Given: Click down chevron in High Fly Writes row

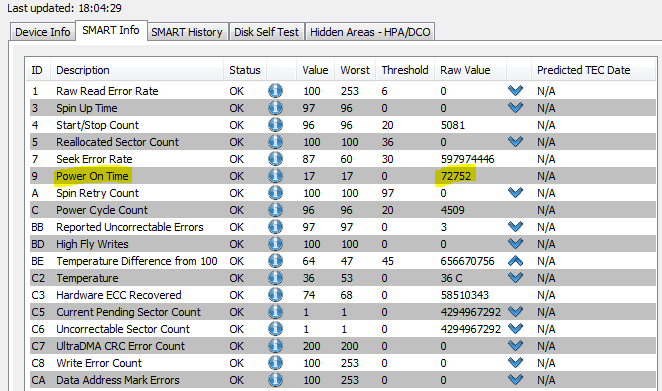Looking at the screenshot, I should [x=515, y=244].
